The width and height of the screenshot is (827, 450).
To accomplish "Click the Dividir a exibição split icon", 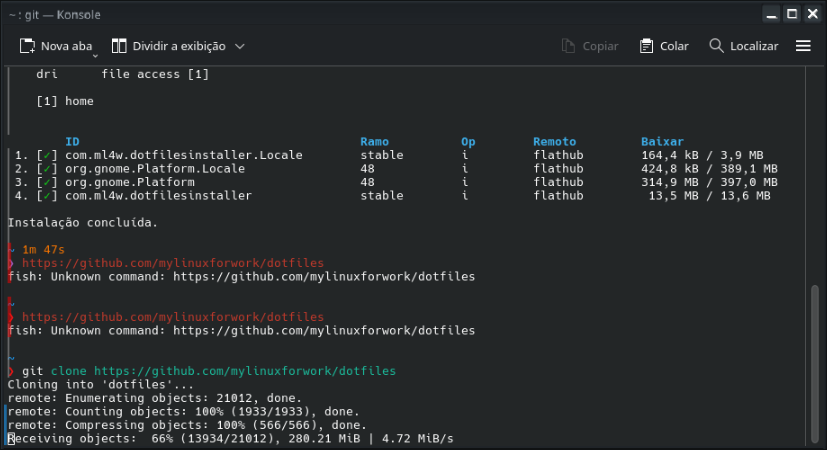I will tap(119, 46).
